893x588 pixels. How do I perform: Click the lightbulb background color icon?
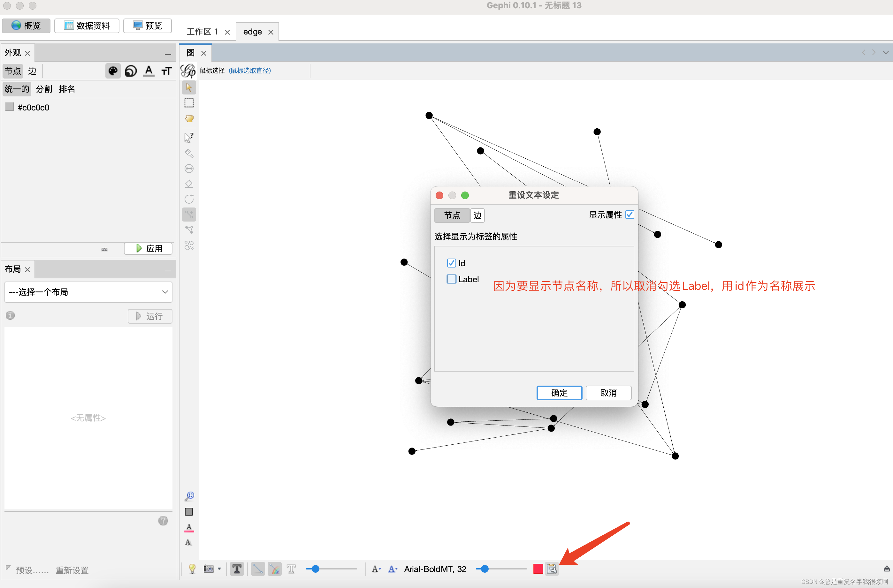(192, 569)
